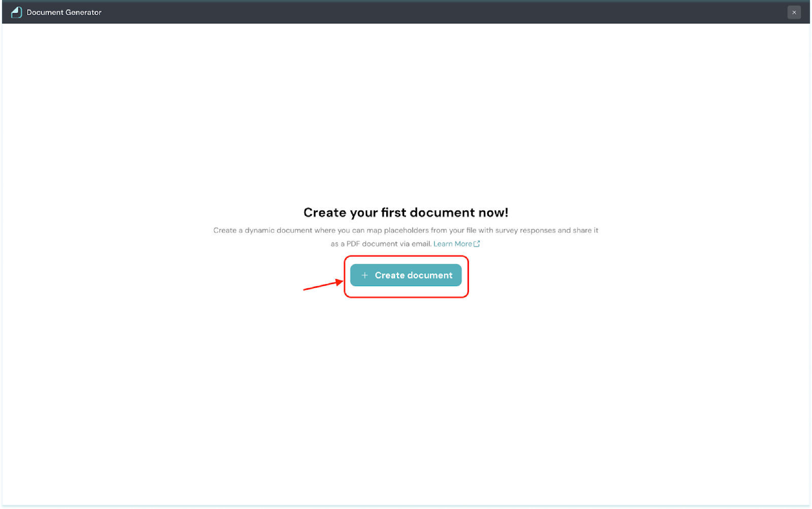Click the word "Generator" in the title bar
This screenshot has height=509, width=812.
tap(83, 12)
